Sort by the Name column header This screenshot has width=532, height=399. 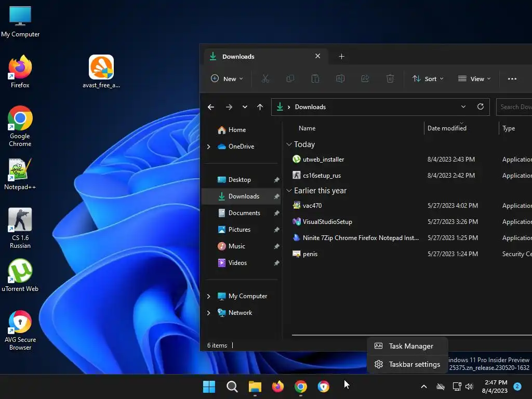pos(307,128)
